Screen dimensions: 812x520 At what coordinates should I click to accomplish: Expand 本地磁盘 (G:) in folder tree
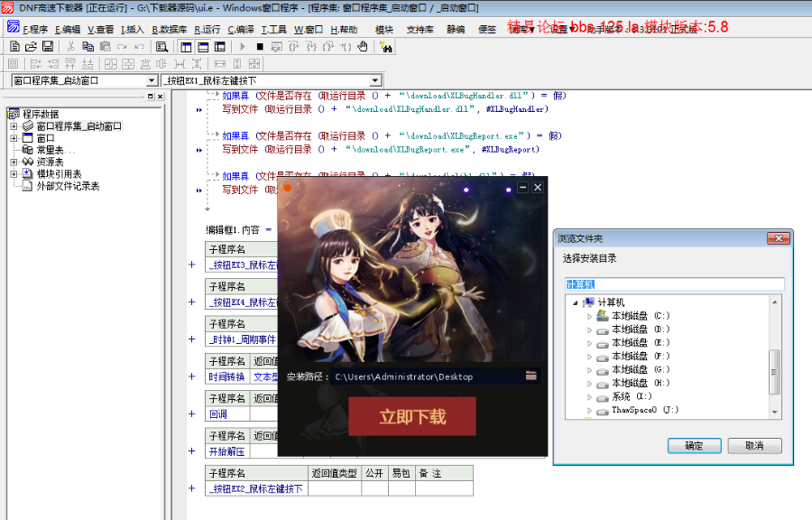589,370
